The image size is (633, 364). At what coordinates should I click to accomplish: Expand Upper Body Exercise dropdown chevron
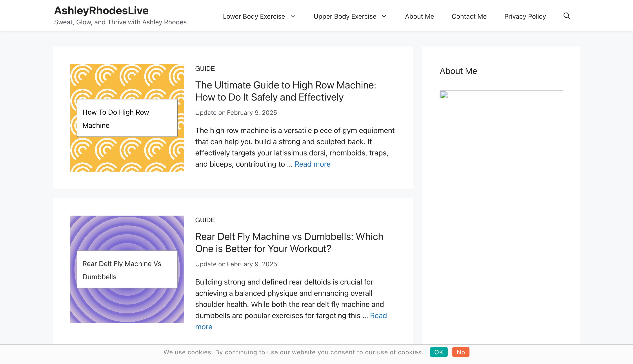384,16
